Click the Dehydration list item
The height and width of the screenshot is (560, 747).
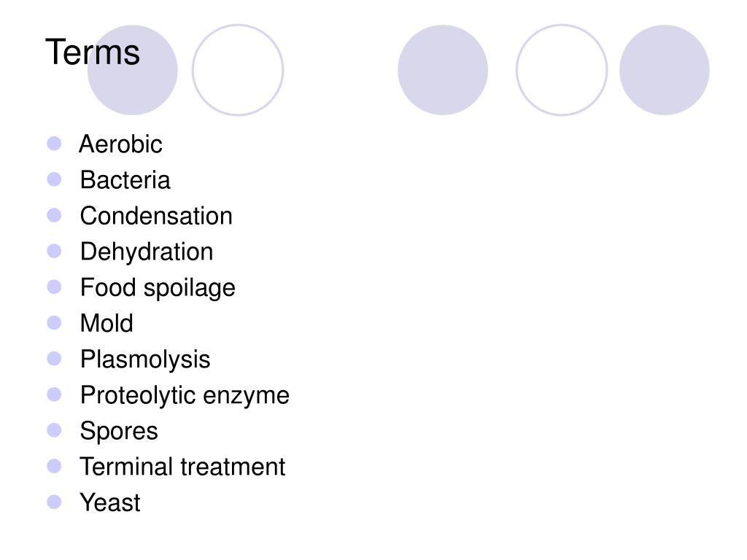pos(146,252)
